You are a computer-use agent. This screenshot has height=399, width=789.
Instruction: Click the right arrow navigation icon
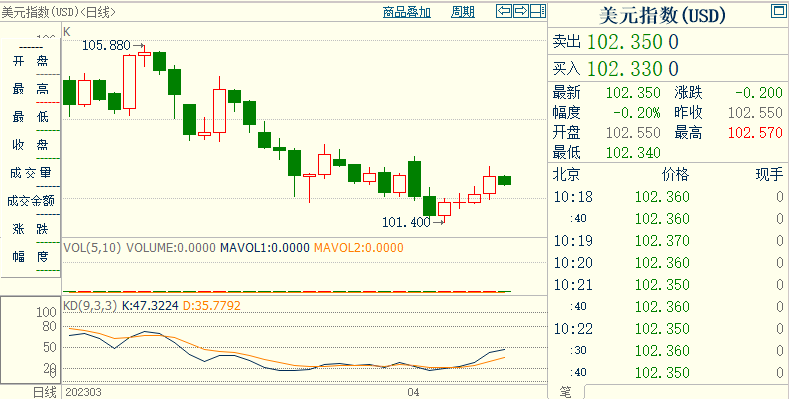(x=521, y=11)
